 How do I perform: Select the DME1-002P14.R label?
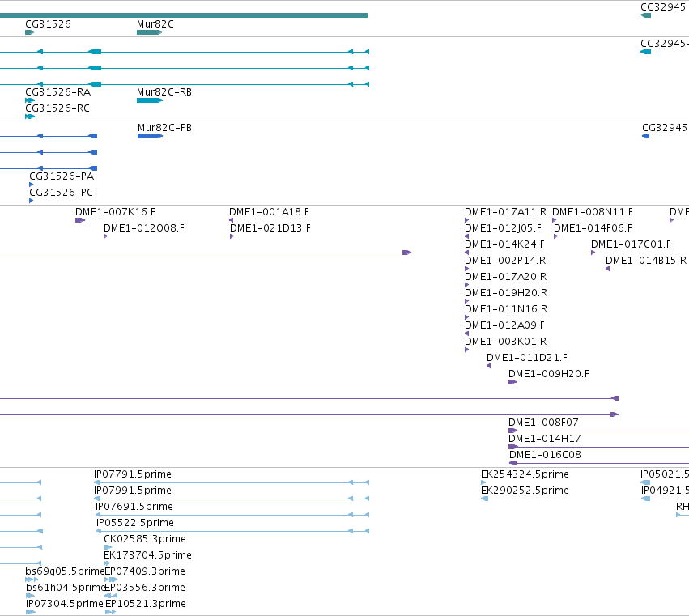tap(505, 261)
